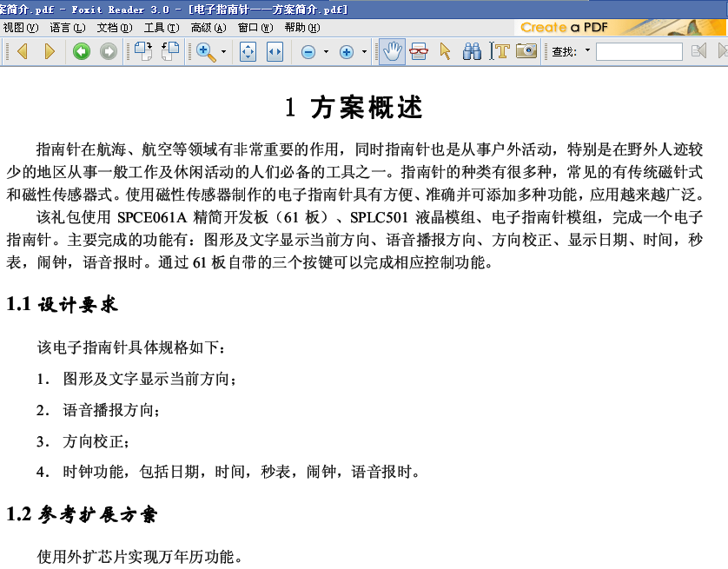Click the green previous view button
728x569 pixels.
pos(82,51)
